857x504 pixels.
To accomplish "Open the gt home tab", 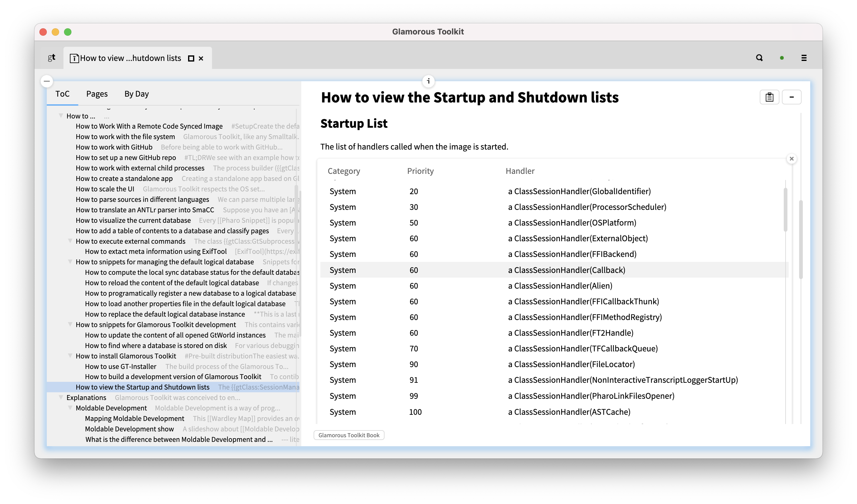I will point(51,58).
